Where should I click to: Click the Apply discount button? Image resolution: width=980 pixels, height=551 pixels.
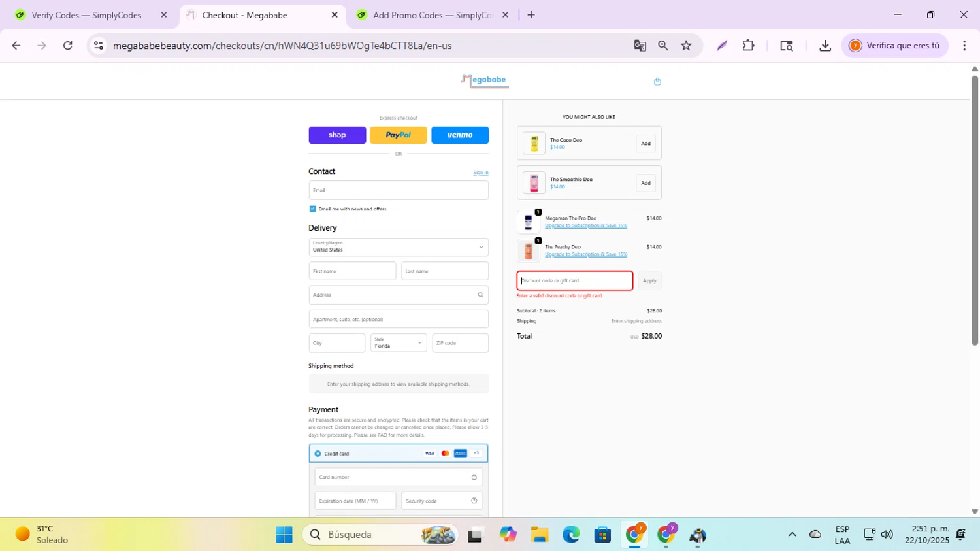(x=649, y=281)
